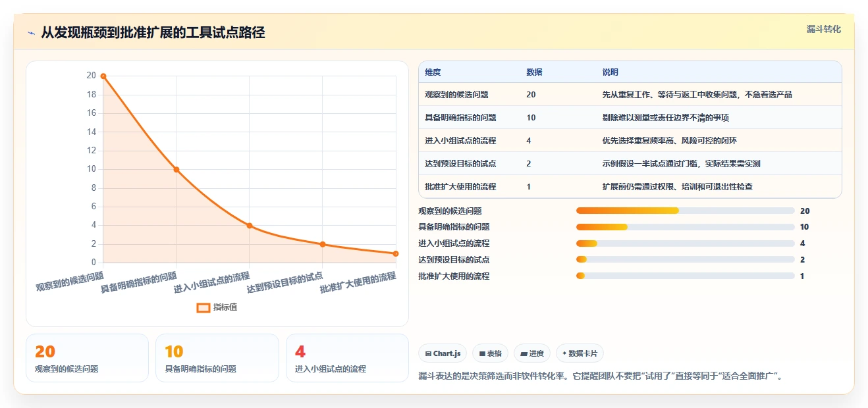This screenshot has width=868, height=408.
Task: Click the chart data point at value 1
Action: [x=396, y=253]
